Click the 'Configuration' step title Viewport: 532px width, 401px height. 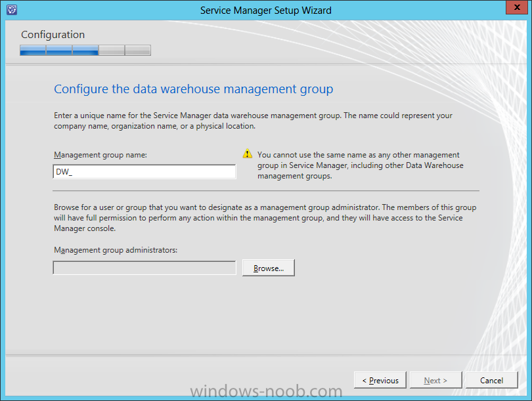pos(53,35)
